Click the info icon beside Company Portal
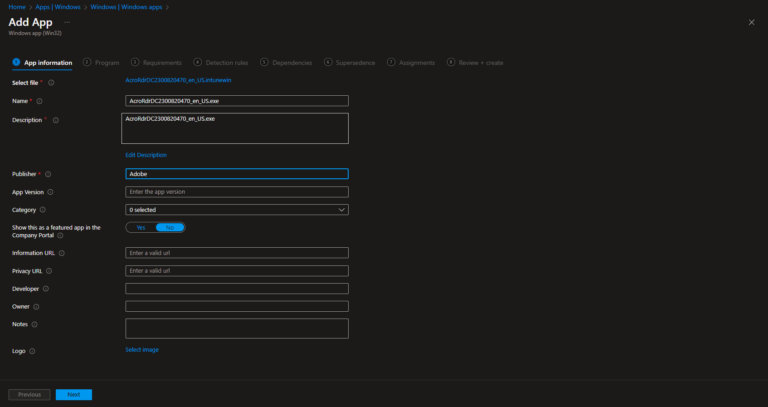 point(60,236)
